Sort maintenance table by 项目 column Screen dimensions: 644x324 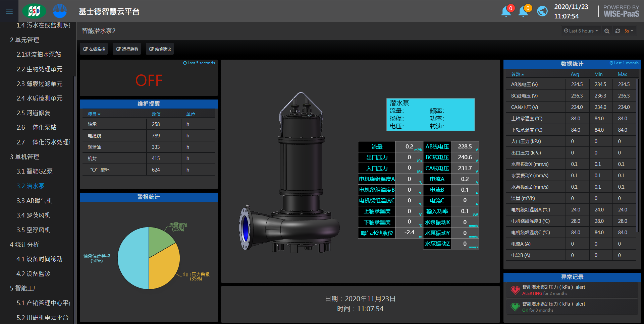tap(94, 114)
